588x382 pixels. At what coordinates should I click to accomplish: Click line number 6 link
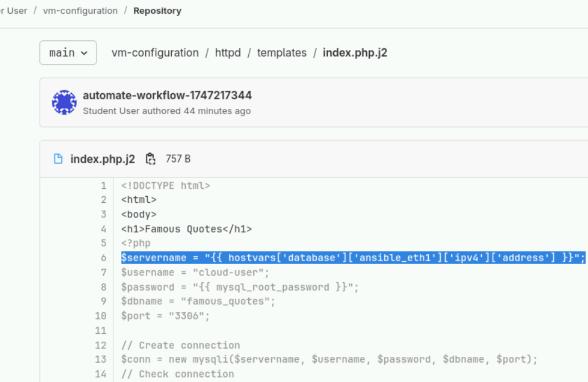pos(103,258)
